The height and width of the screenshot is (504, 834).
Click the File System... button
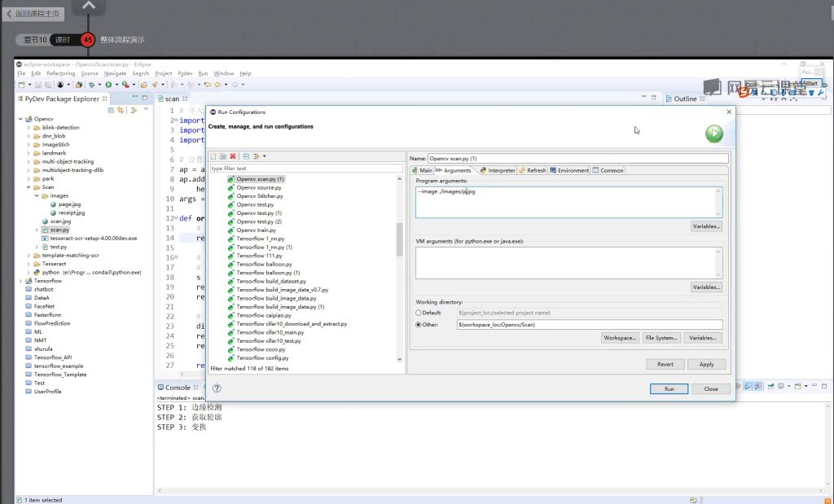tap(661, 338)
